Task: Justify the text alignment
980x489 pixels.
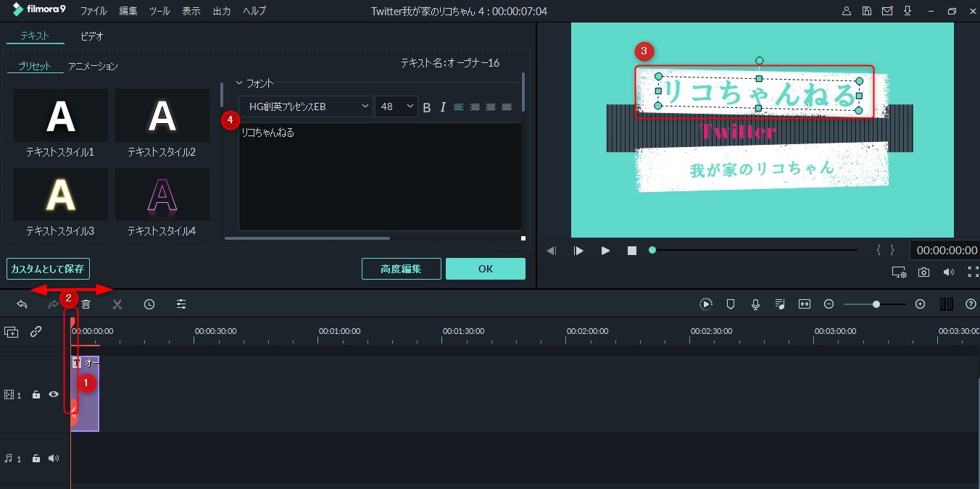Action: (507, 107)
